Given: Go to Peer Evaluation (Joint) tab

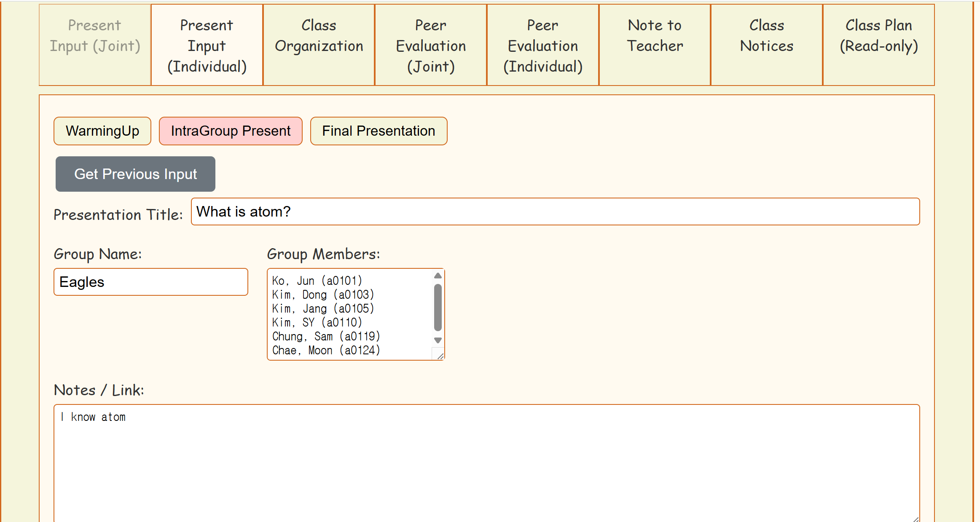Looking at the screenshot, I should tap(431, 45).
